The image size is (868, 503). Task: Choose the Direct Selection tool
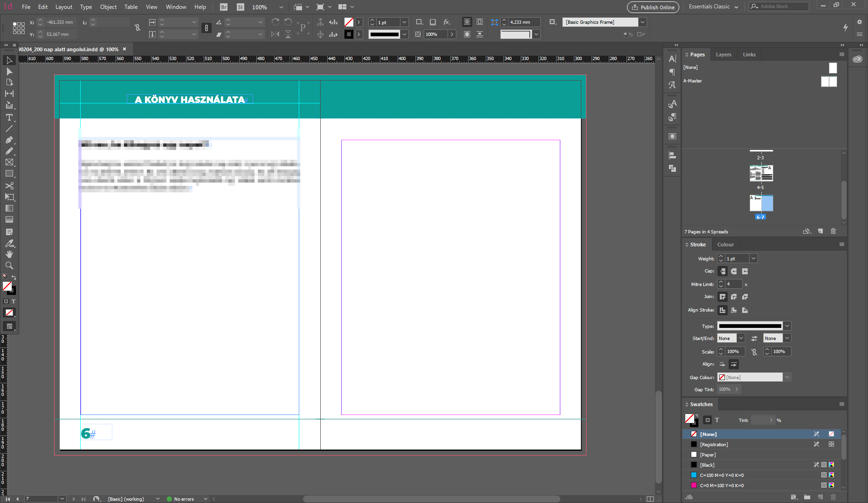[9, 71]
